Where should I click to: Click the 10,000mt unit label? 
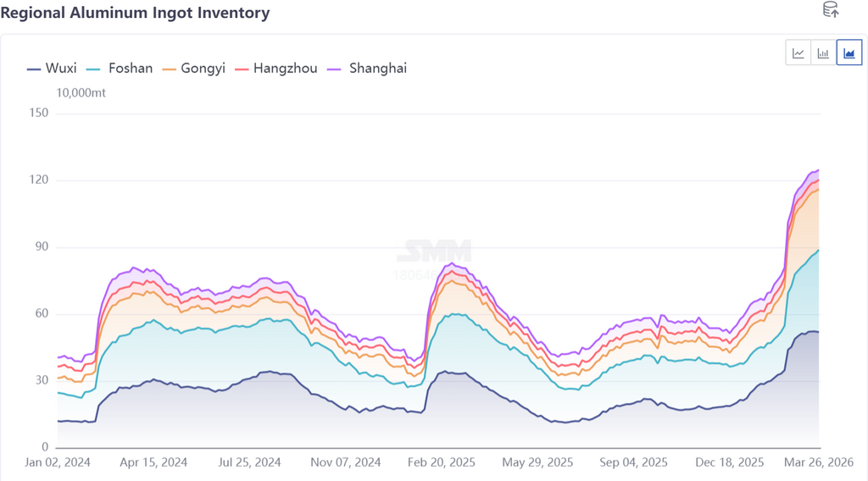(x=81, y=93)
